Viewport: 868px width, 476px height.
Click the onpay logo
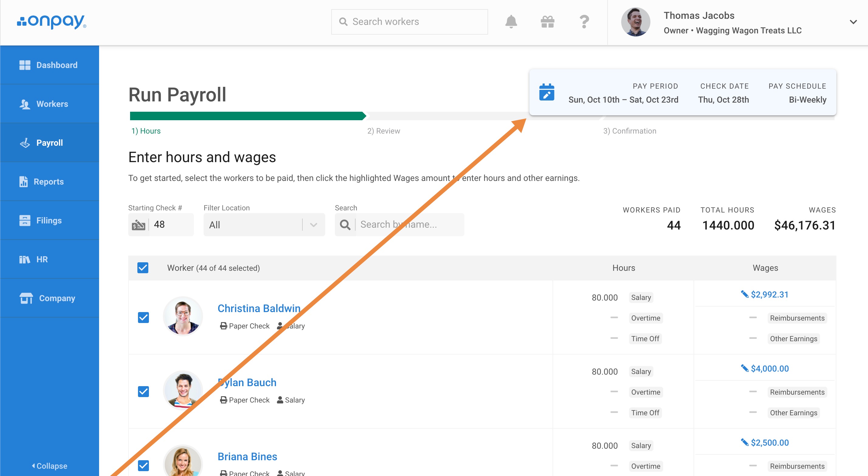click(52, 22)
